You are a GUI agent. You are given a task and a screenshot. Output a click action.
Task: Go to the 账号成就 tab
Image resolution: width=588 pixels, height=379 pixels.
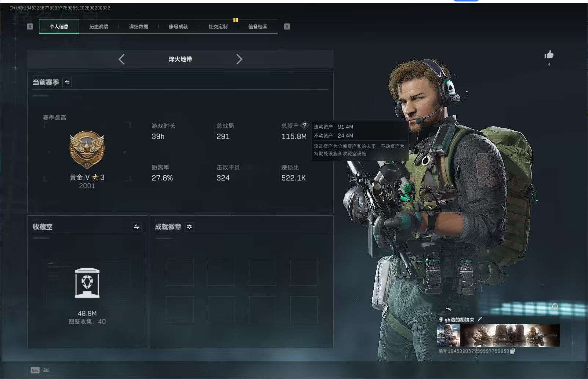click(x=178, y=26)
